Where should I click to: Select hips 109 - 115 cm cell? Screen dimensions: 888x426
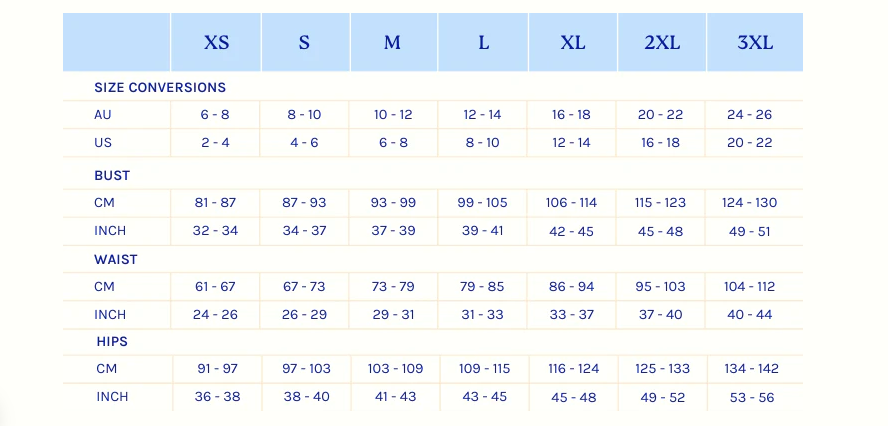pyautogui.click(x=485, y=369)
